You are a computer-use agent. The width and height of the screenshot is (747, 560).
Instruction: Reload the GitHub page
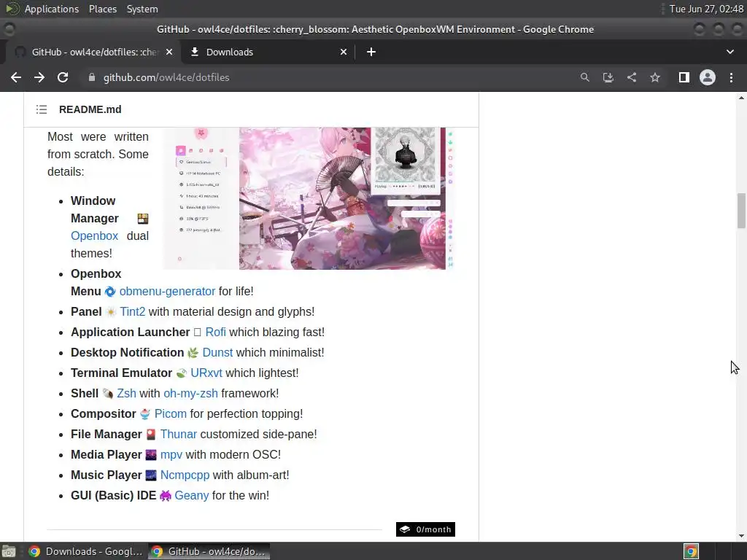pos(63,77)
